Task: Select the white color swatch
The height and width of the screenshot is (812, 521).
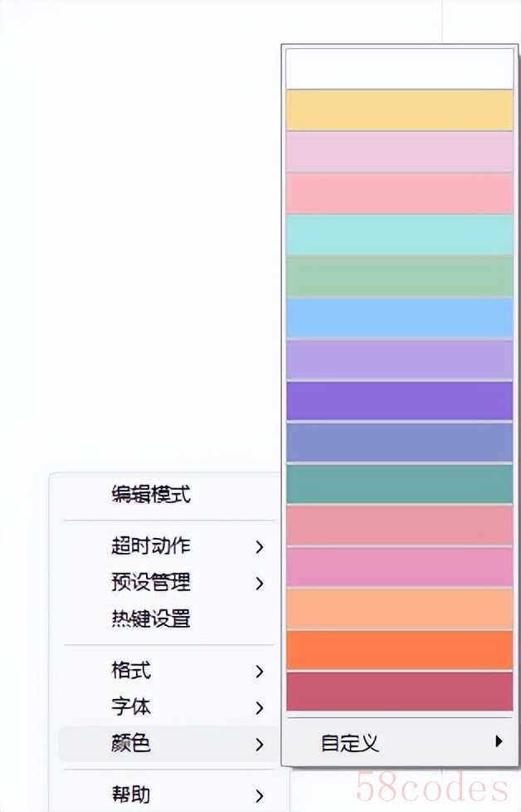Action: pyautogui.click(x=399, y=68)
